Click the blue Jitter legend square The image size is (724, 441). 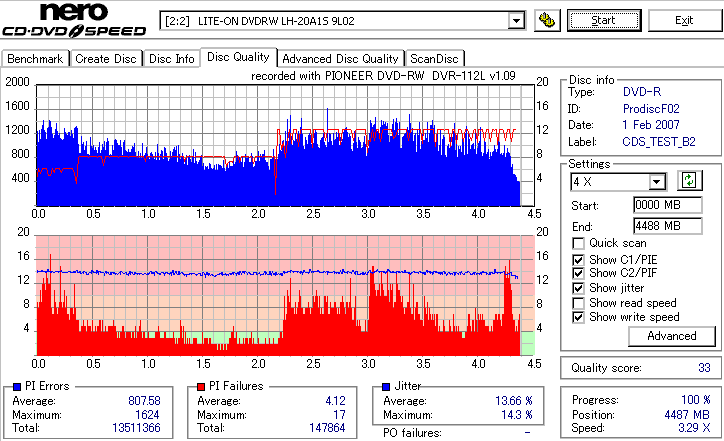click(386, 387)
